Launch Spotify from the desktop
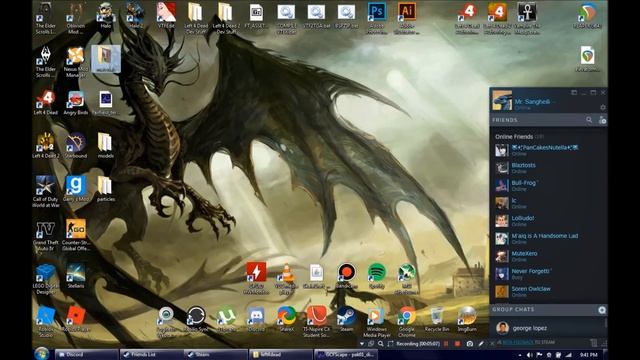 click(376, 276)
